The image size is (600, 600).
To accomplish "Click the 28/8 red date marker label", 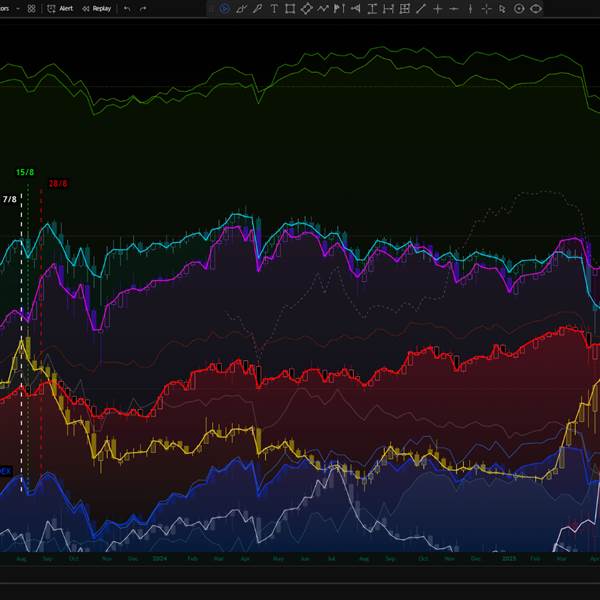I will (58, 184).
